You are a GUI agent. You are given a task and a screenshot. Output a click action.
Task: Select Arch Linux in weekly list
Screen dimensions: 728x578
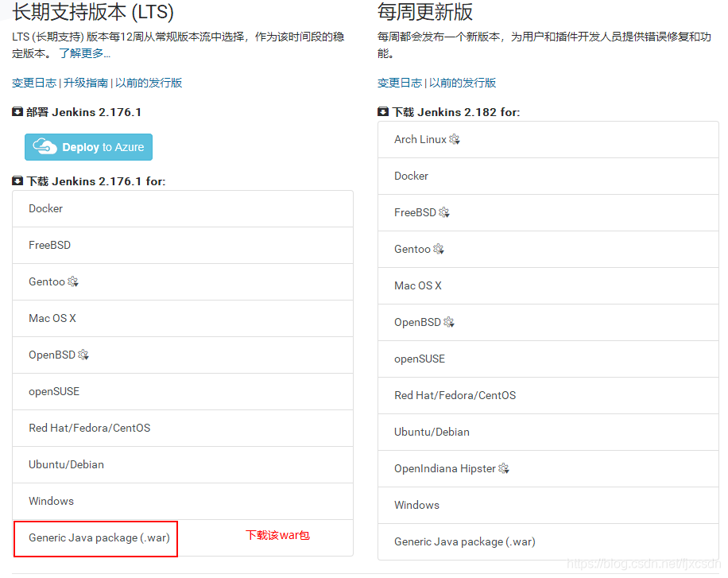point(548,139)
